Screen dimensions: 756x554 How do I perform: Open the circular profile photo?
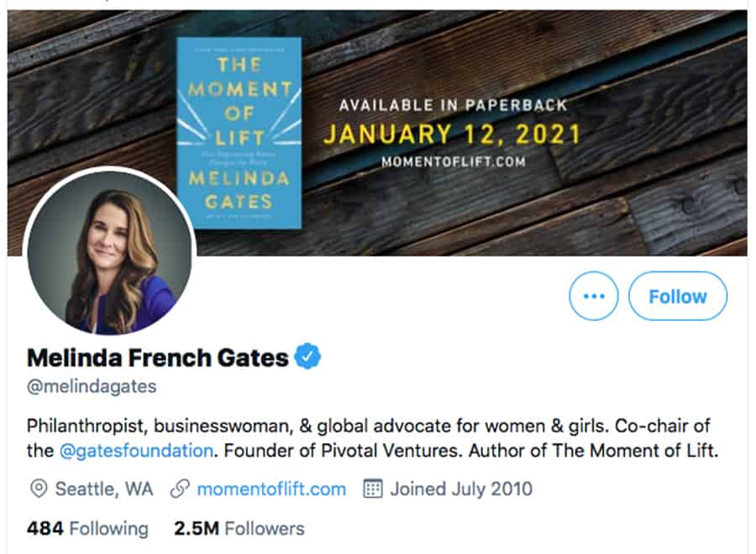click(110, 255)
